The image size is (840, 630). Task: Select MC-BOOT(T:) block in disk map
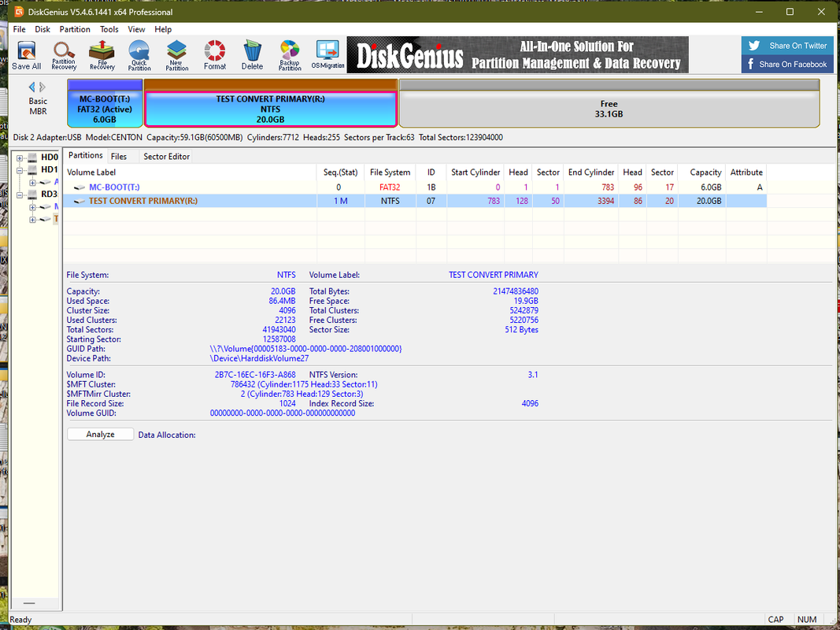pyautogui.click(x=105, y=104)
